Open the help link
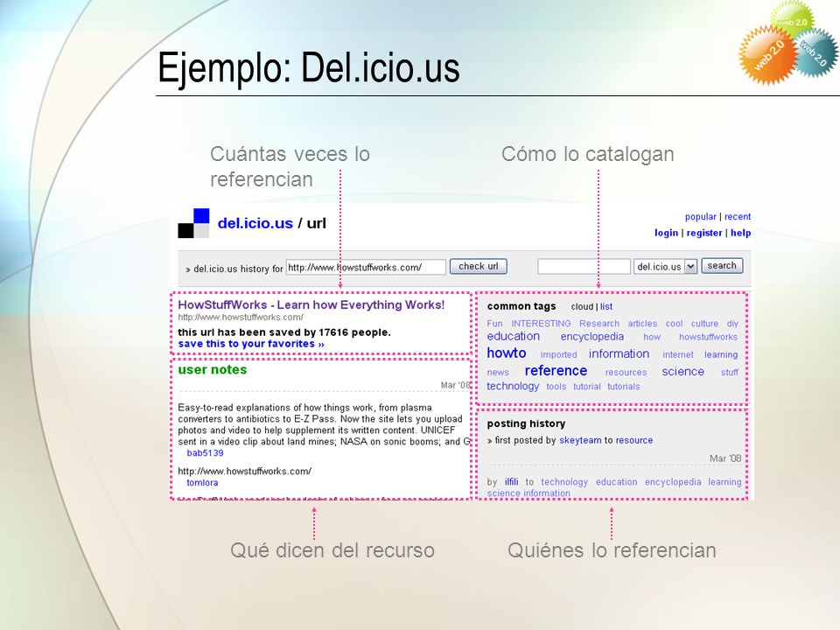The height and width of the screenshot is (630, 840). (740, 233)
